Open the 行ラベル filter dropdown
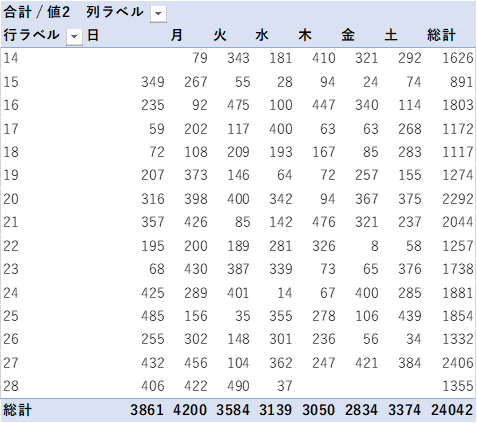The image size is (477, 423). tap(74, 37)
